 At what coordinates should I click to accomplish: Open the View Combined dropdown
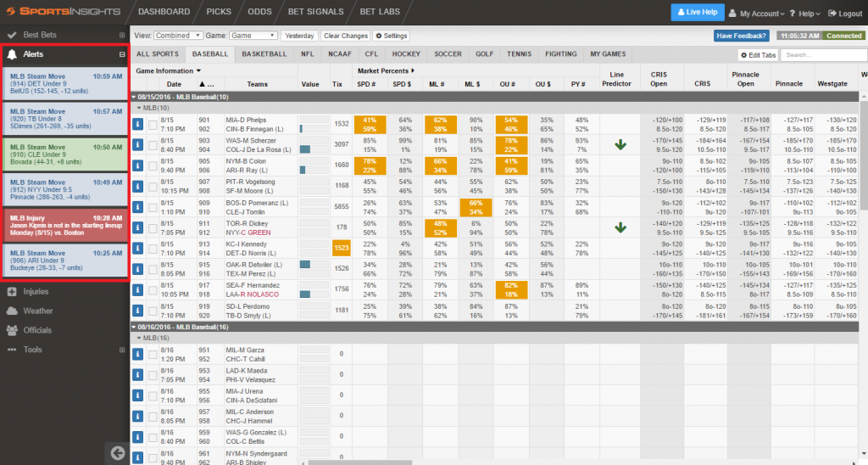(x=178, y=36)
